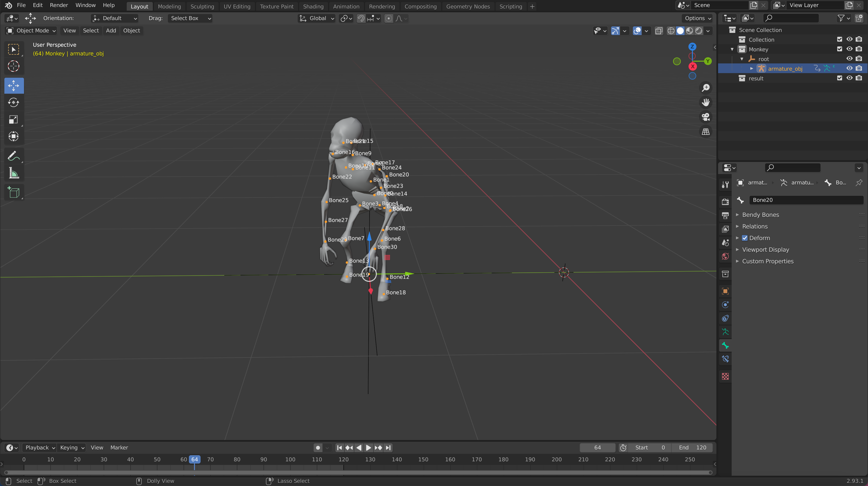This screenshot has width=868, height=486.
Task: Toggle camera view button in viewport
Action: click(705, 117)
